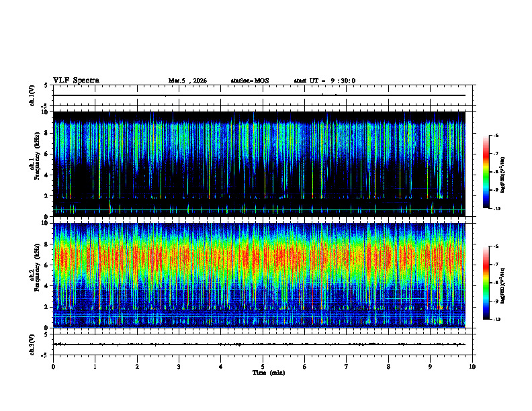Click the "3" tick on the time axis
The image size is (532, 411).
pyautogui.click(x=179, y=367)
